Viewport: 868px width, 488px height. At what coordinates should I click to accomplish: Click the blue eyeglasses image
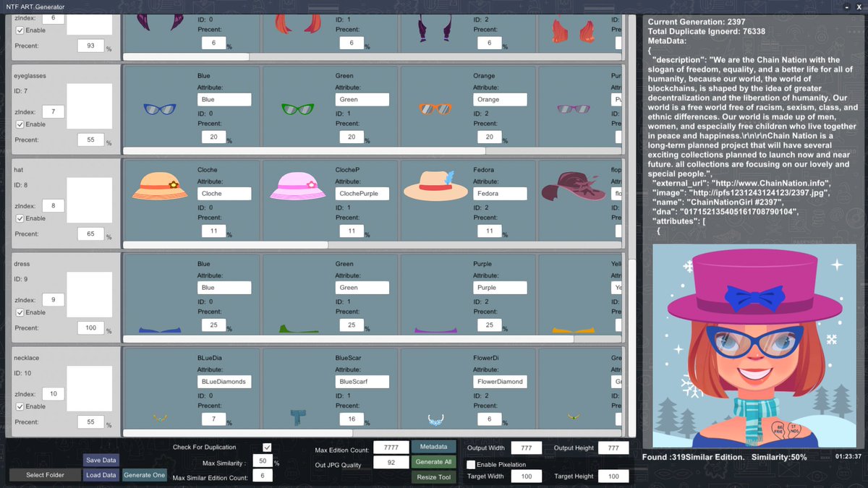pyautogui.click(x=160, y=109)
